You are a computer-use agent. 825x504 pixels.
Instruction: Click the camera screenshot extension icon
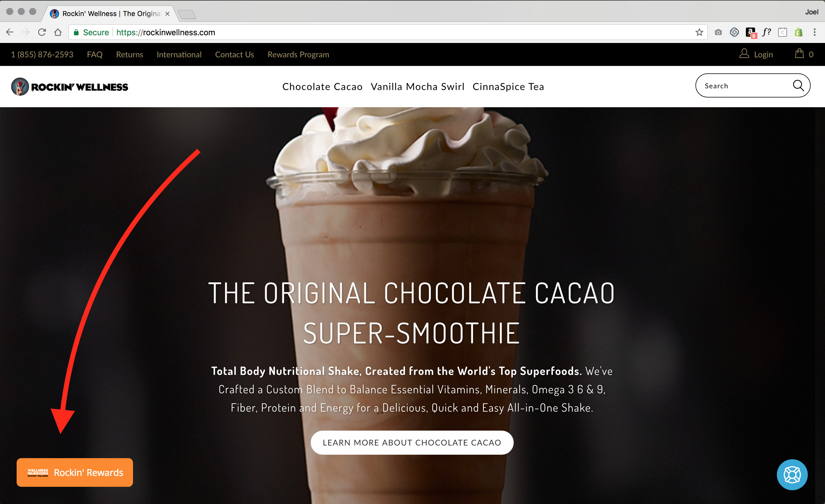click(718, 32)
